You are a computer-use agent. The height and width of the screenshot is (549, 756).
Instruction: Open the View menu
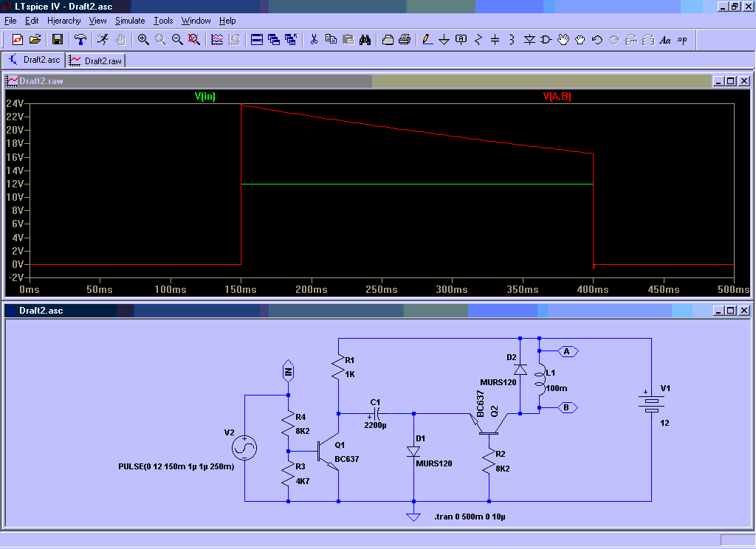pos(97,21)
